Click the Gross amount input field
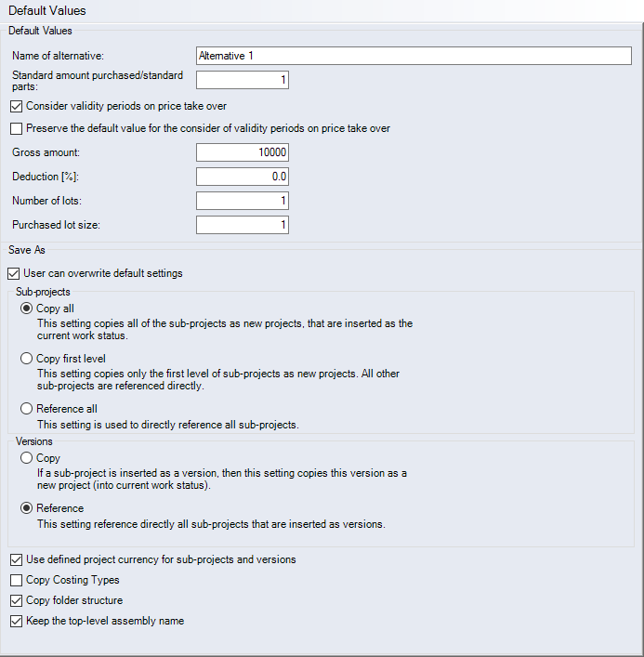This screenshot has width=644, height=657. pos(242,152)
